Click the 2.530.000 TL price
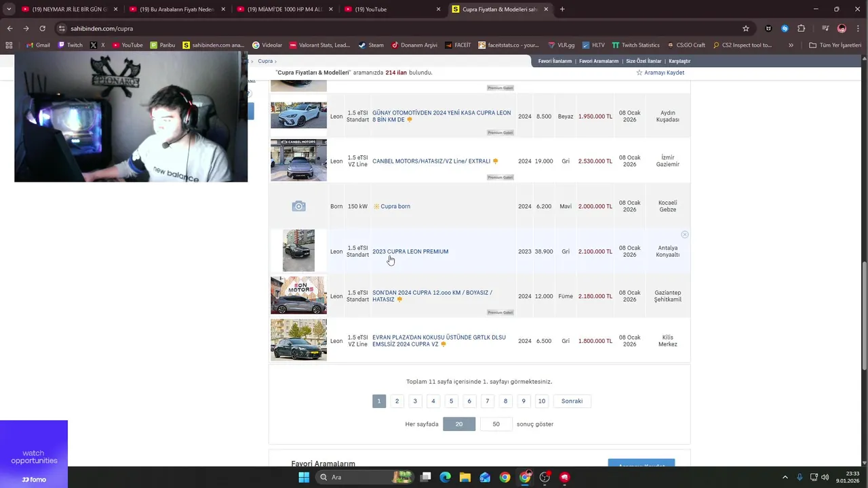 [x=595, y=161]
